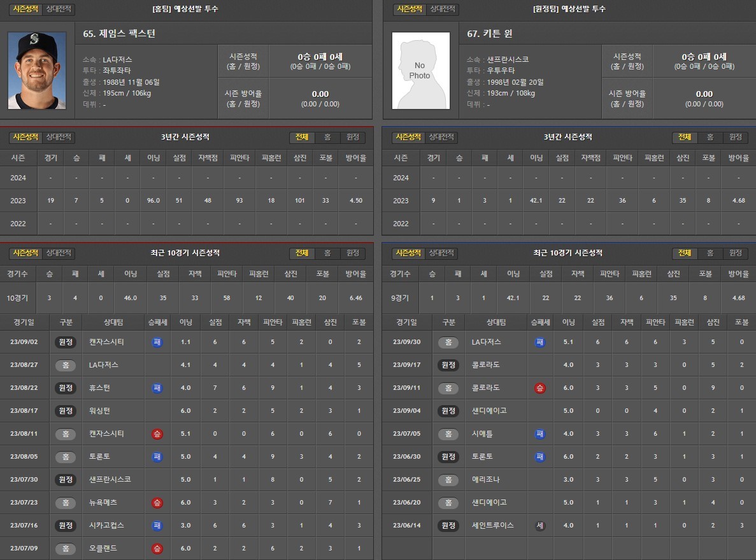Screen dimensions: 756x560
Task: Click the 애리조나 opponent name
Action: tap(485, 480)
